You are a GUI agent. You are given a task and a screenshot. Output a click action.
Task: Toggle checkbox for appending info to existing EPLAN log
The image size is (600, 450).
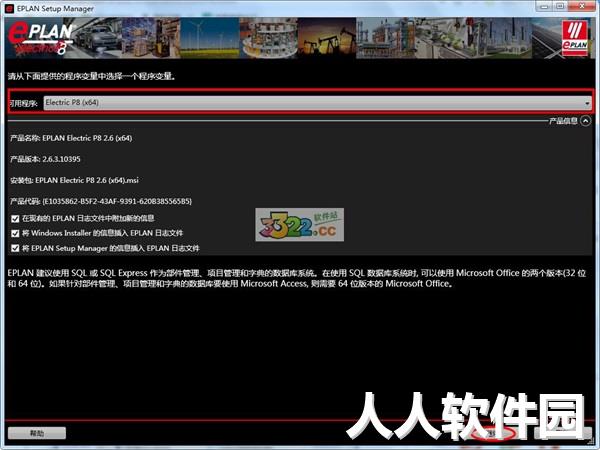[x=15, y=218]
